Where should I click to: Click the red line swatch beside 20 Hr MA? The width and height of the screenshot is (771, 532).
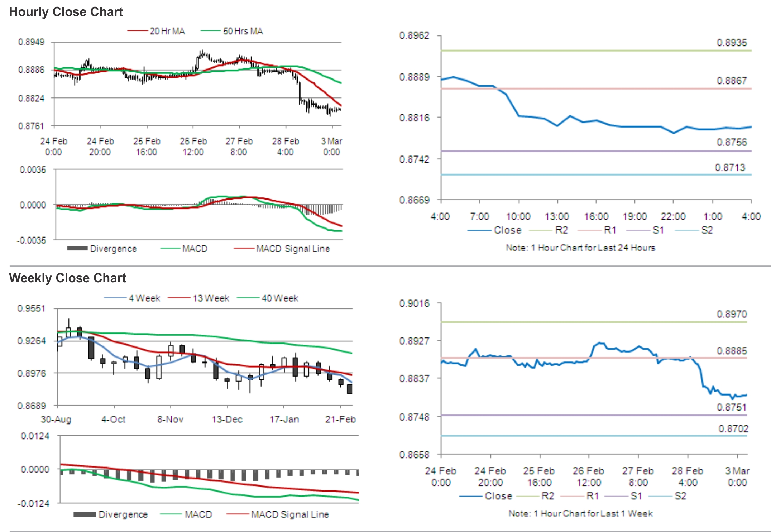coord(138,31)
